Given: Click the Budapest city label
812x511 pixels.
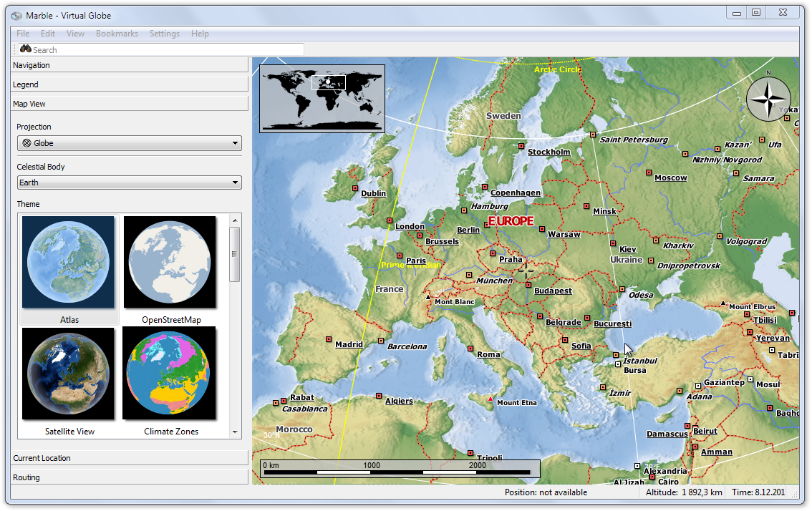Looking at the screenshot, I should [553, 291].
